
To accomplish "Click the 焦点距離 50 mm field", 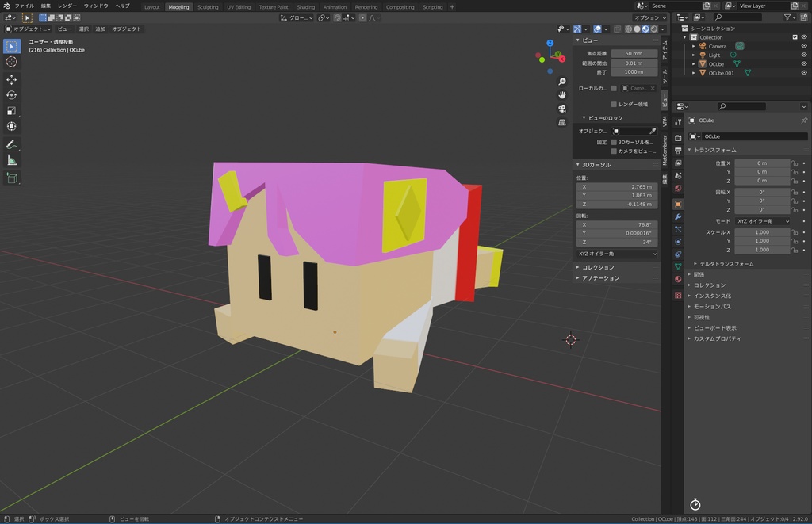I will point(634,53).
